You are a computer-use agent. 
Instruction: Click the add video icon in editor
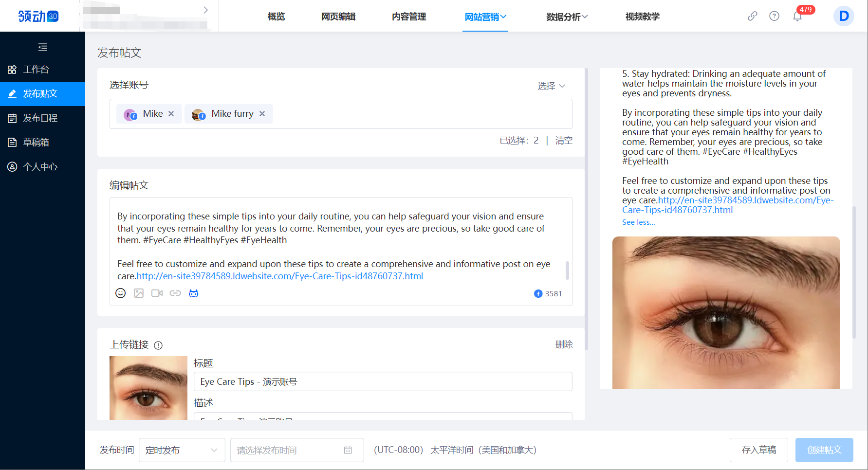[x=157, y=293]
